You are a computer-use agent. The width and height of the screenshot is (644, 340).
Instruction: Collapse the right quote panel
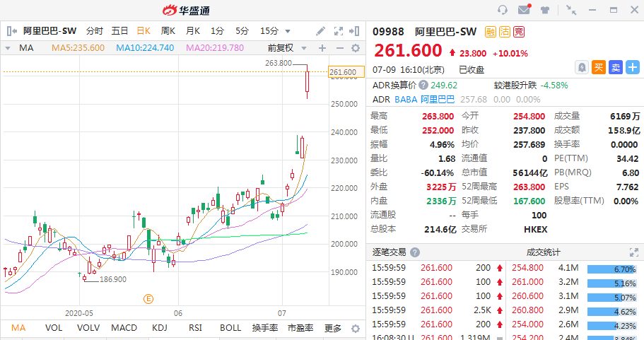(356, 31)
